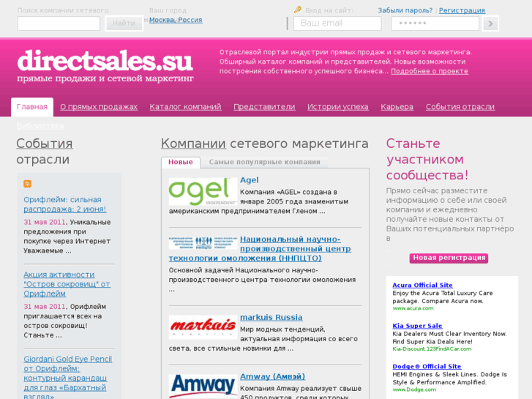The width and height of the screenshot is (532, 399).
Task: Open the Amway (Амвэй) link
Action: coord(272,376)
